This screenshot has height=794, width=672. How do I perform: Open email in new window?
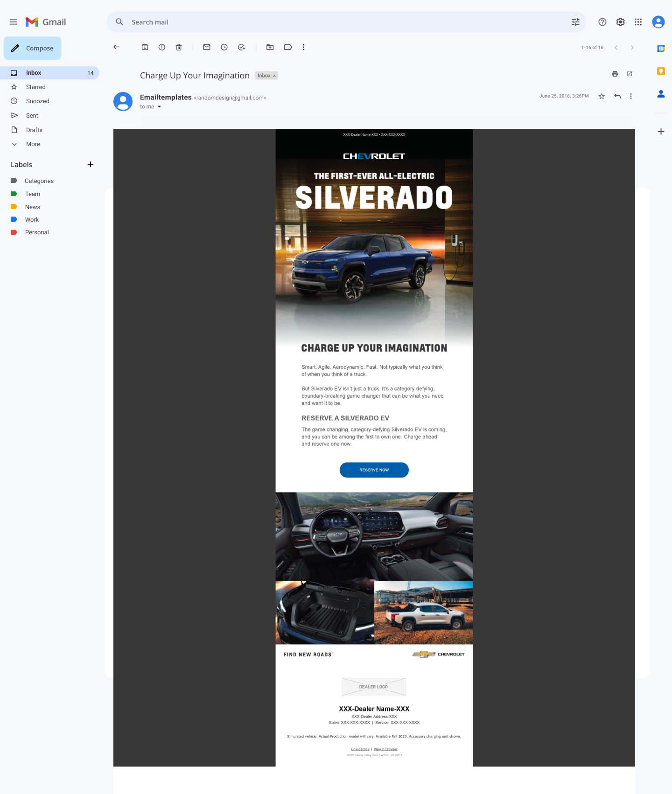coord(630,74)
